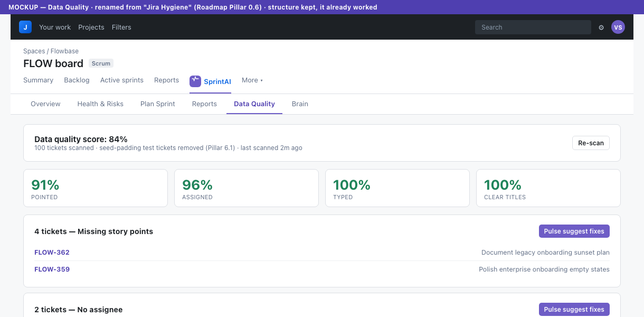Open the settings gear icon
This screenshot has width=644, height=317.
coord(601,27)
